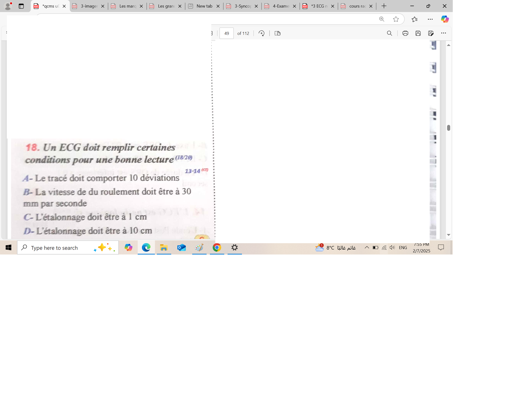The width and height of the screenshot is (532, 394).
Task: Toggle PDF page view layout icon
Action: (x=277, y=33)
